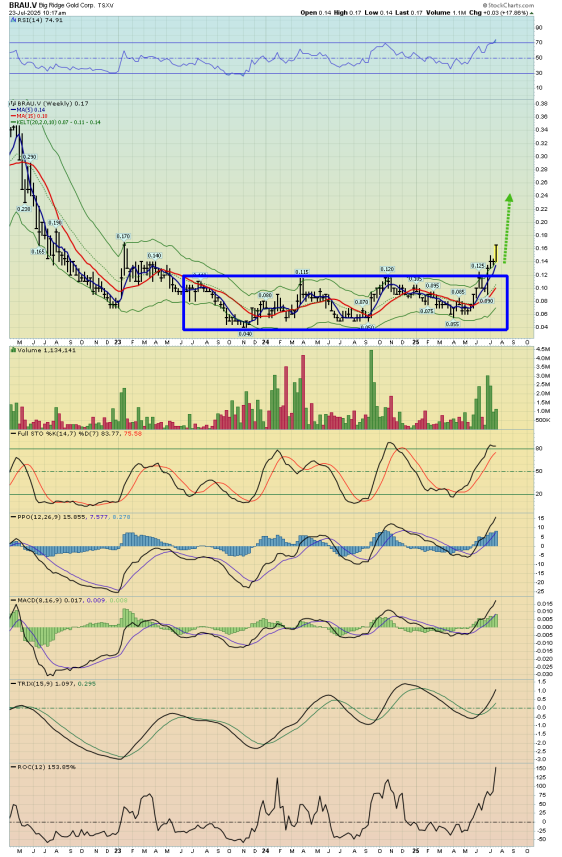Click the RSI(14) 74.91 indicator label
Viewport: 562px width, 857px height.
click(x=40, y=20)
